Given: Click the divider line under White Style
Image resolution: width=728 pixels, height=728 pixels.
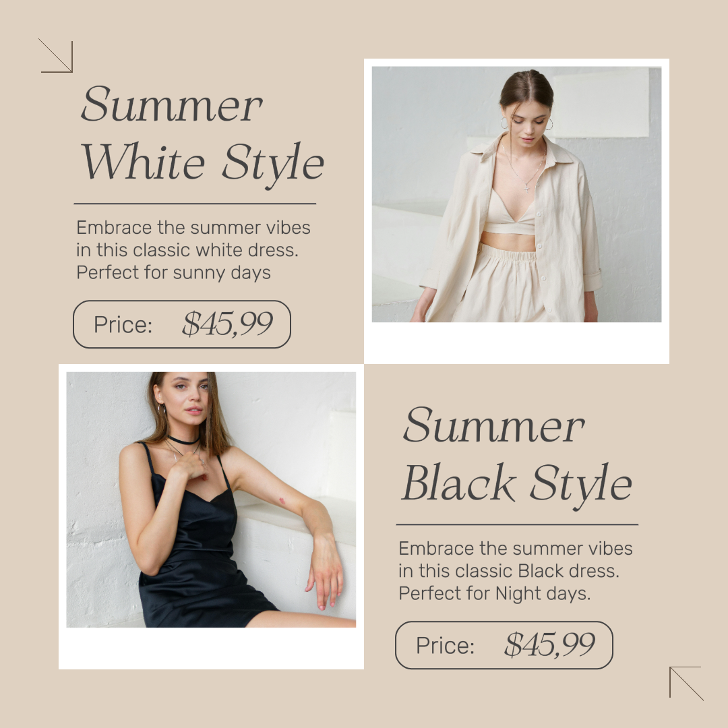Looking at the screenshot, I should (x=195, y=204).
